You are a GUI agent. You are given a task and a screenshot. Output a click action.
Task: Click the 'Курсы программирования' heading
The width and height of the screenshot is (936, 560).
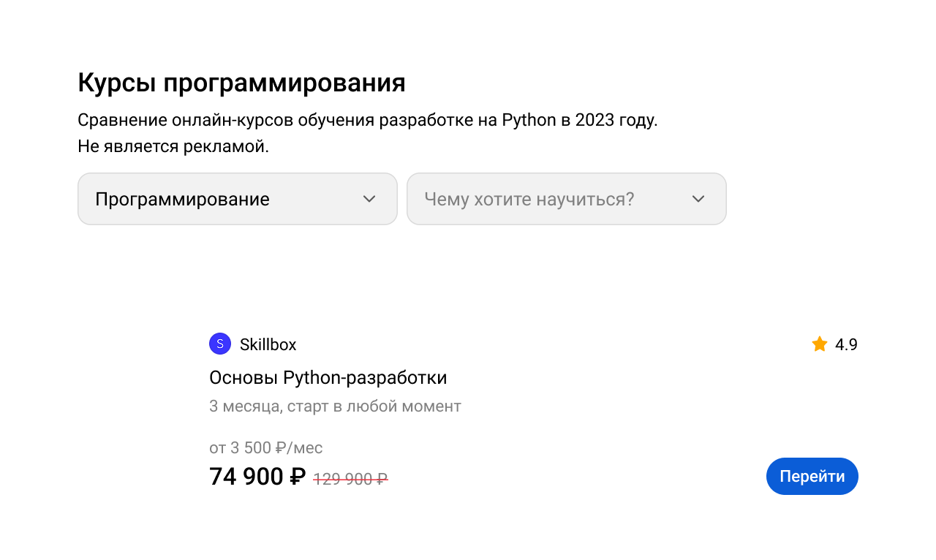coord(241,83)
